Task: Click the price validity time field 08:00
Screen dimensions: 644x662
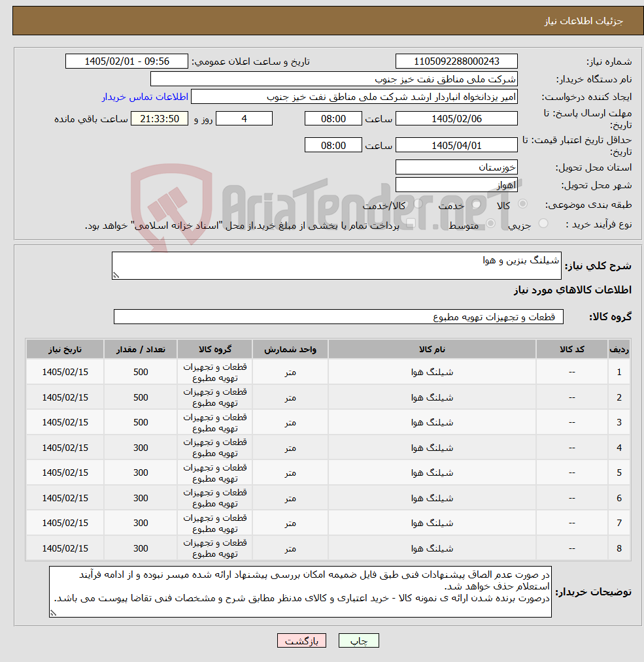Action: coord(333,145)
